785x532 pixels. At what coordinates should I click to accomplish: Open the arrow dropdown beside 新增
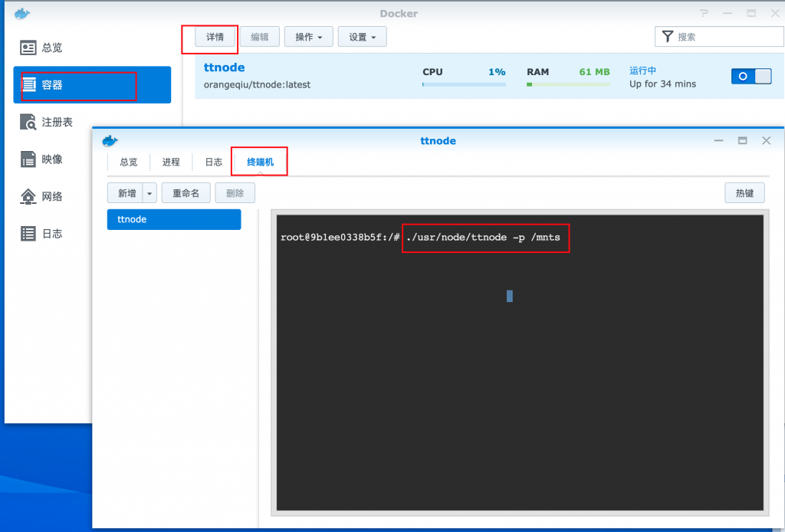coord(149,193)
